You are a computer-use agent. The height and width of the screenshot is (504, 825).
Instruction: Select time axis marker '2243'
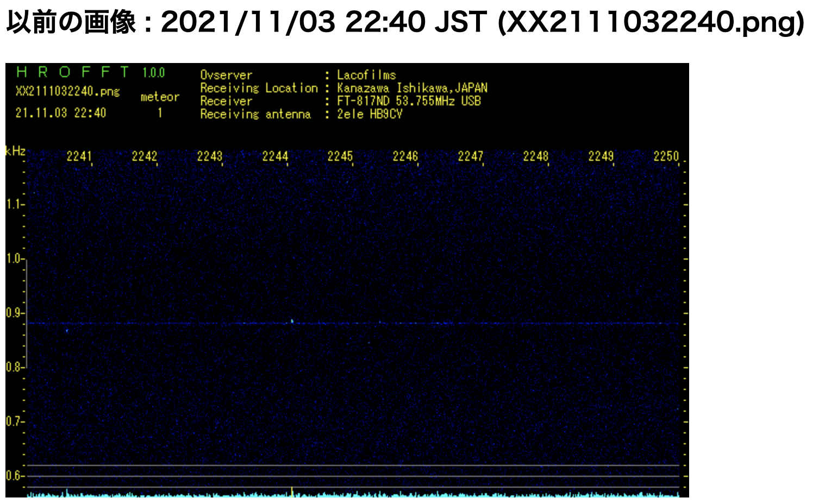(x=210, y=156)
